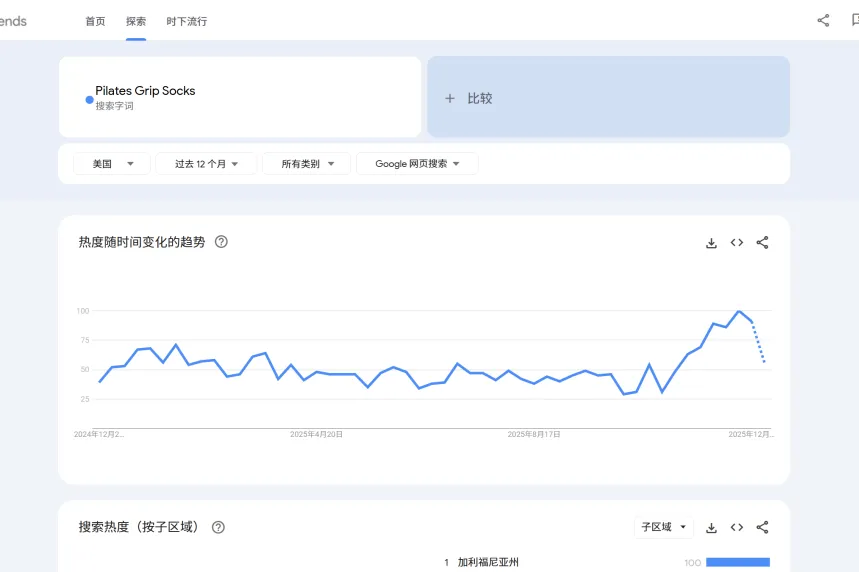Open help for 搜索热度（按子区域）
This screenshot has width=859, height=572.
218,527
